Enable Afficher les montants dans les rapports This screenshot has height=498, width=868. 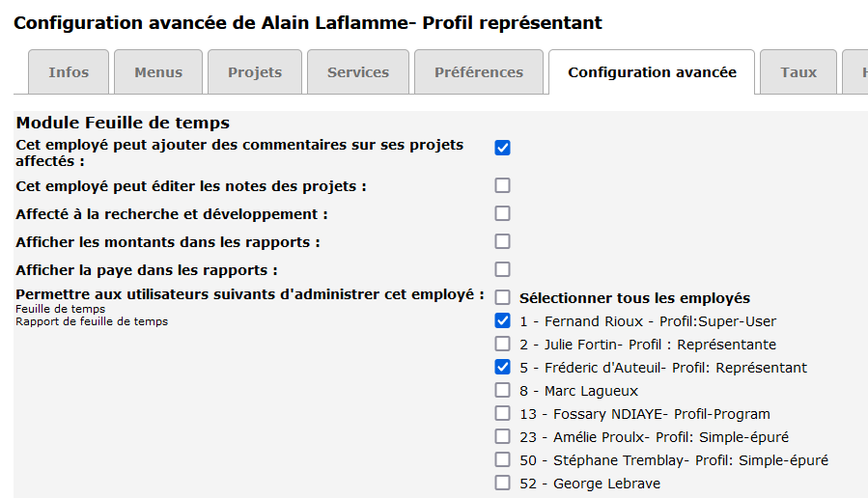pyautogui.click(x=502, y=241)
